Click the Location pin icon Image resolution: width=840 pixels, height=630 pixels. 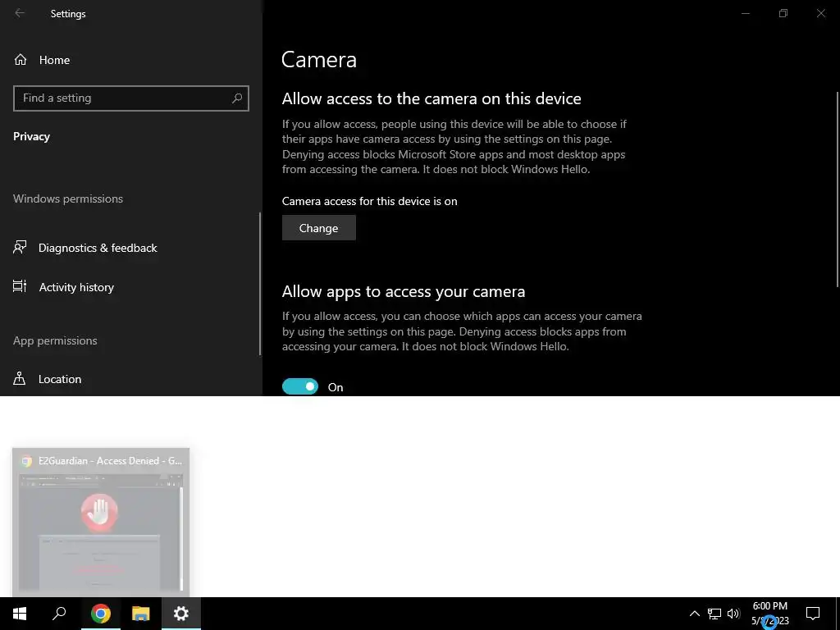[x=20, y=378]
